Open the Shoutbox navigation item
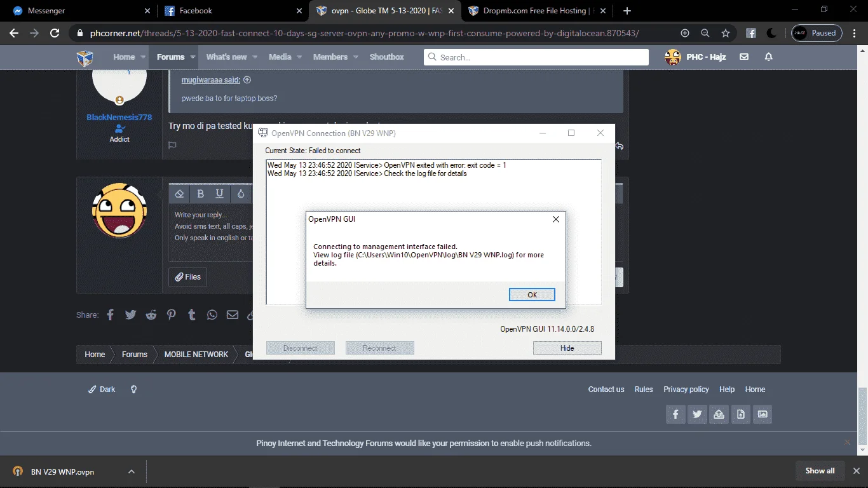This screenshot has width=868, height=488. (387, 57)
